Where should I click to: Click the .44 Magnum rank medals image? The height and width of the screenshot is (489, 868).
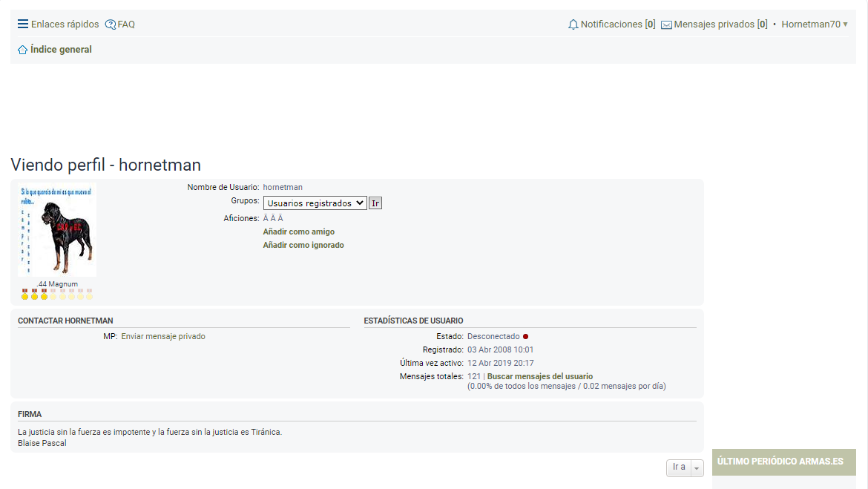tap(57, 295)
